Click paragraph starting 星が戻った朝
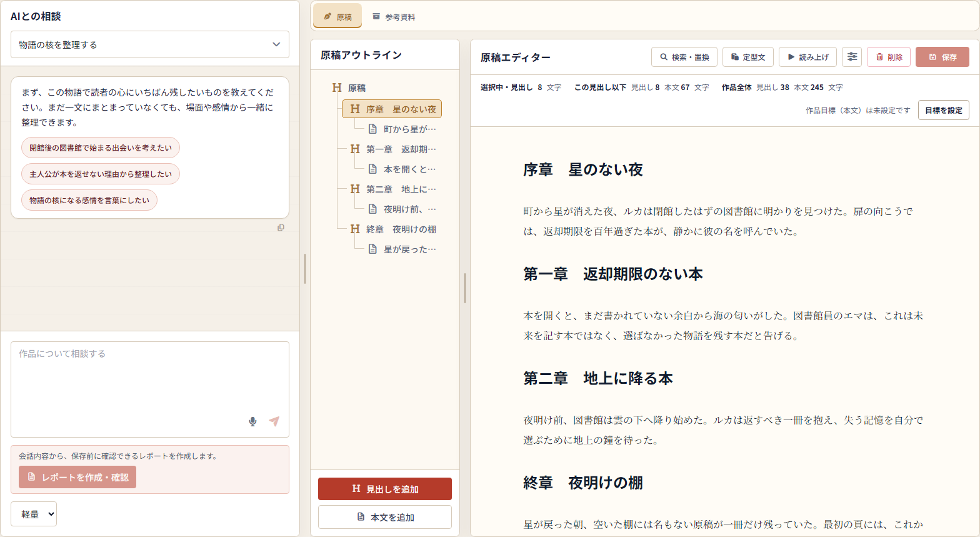This screenshot has width=980, height=537. 724,524
